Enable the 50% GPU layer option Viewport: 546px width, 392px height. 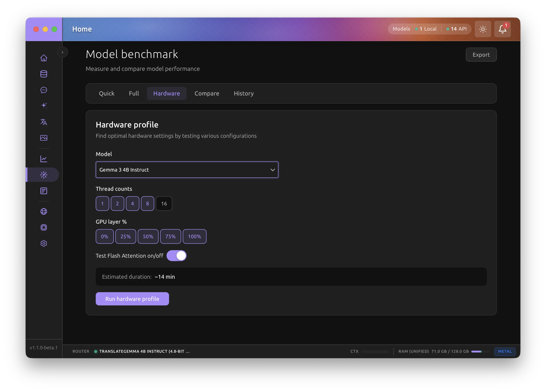click(148, 236)
